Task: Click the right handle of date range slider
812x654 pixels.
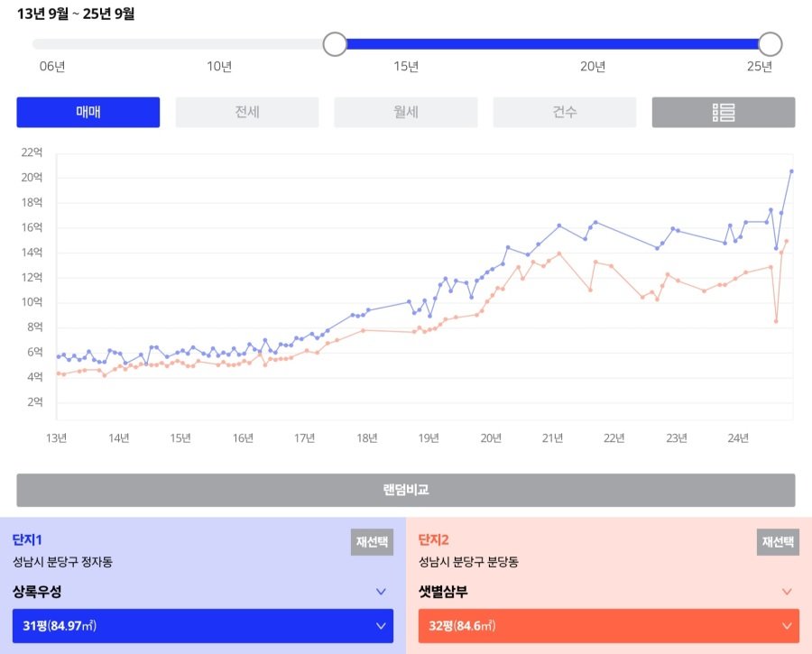Action: tap(770, 44)
